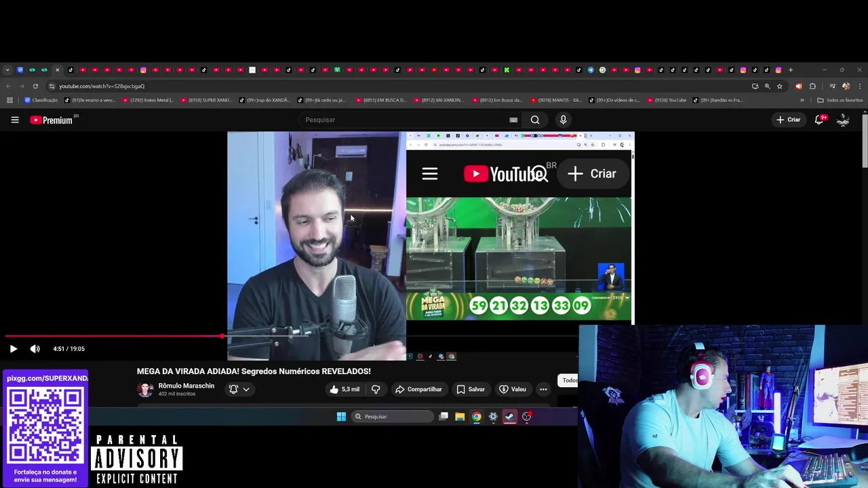Open the VAI XANDIN... bookmark
868x488 pixels.
point(439,100)
